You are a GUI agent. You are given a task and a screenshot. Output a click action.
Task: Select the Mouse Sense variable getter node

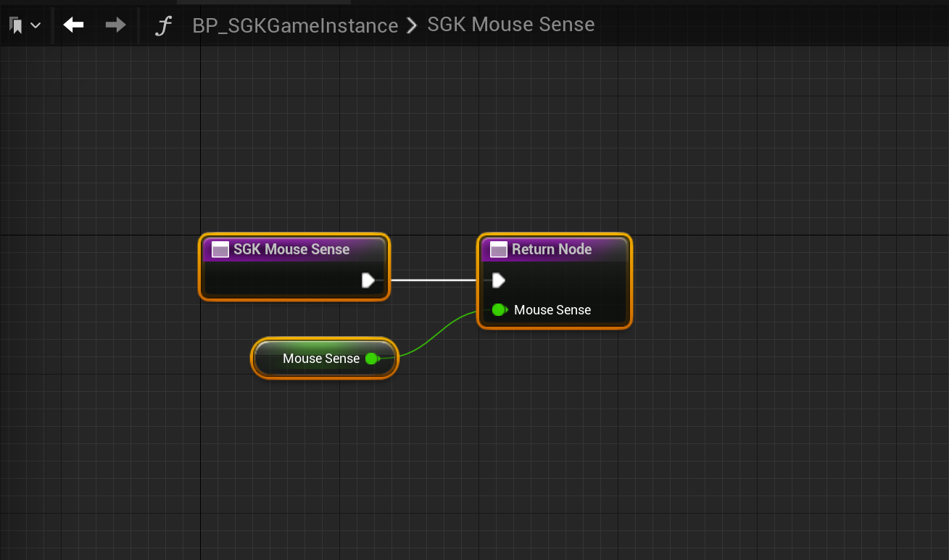click(320, 359)
